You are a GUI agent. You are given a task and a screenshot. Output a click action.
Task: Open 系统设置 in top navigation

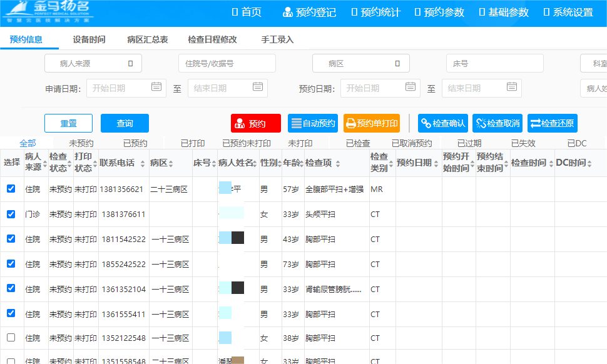tap(568, 13)
